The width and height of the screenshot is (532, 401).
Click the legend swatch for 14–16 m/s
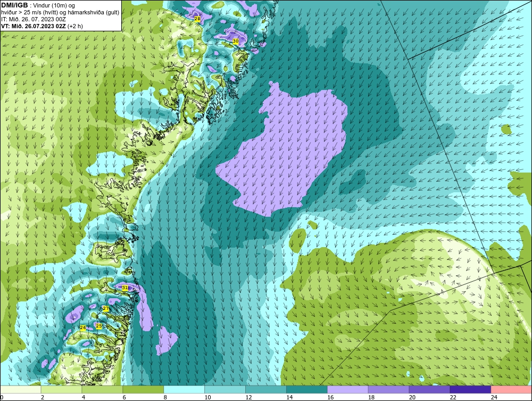pos(307,389)
